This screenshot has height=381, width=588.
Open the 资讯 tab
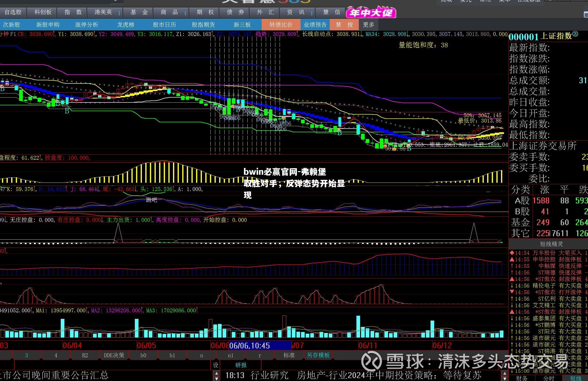point(295,12)
